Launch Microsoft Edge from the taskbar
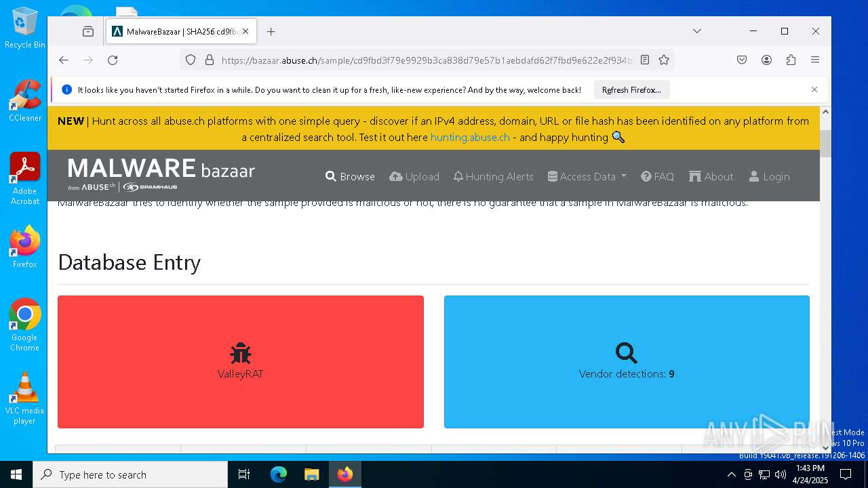Image resolution: width=868 pixels, height=488 pixels. [279, 474]
